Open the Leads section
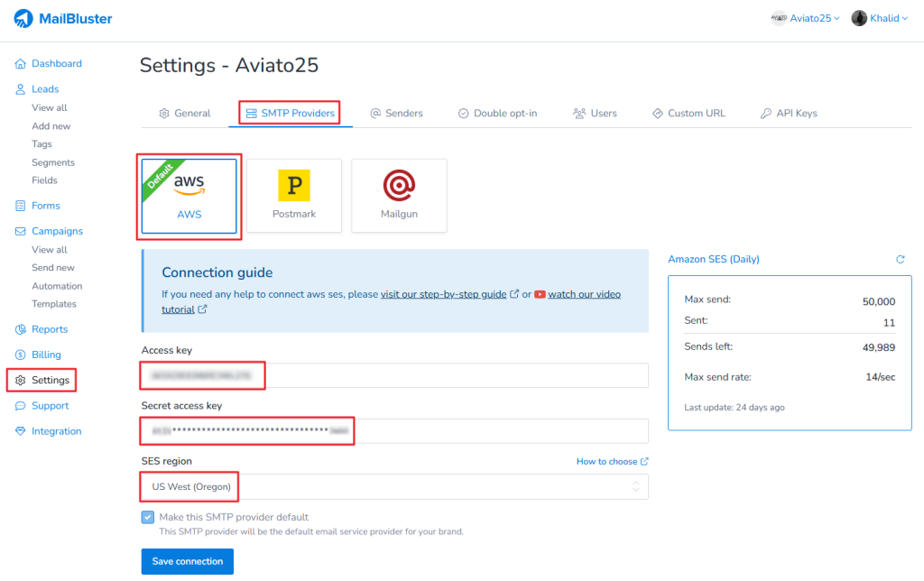The height and width of the screenshot is (581, 924). (45, 89)
